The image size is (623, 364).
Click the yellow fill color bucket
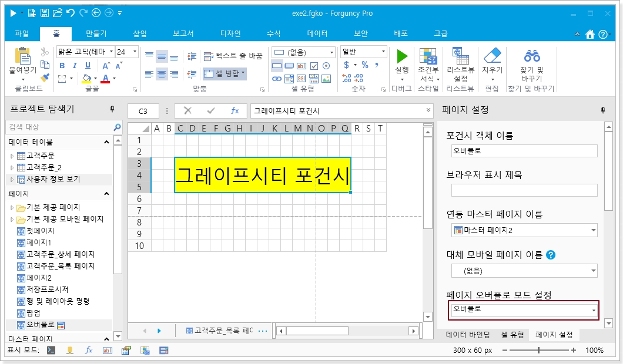click(x=86, y=77)
